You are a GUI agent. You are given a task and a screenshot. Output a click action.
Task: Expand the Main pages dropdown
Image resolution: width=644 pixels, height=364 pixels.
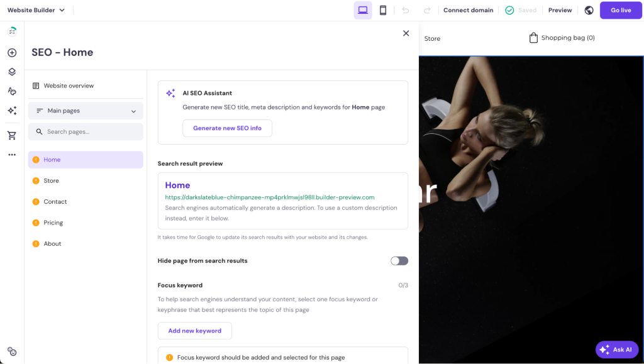click(86, 111)
